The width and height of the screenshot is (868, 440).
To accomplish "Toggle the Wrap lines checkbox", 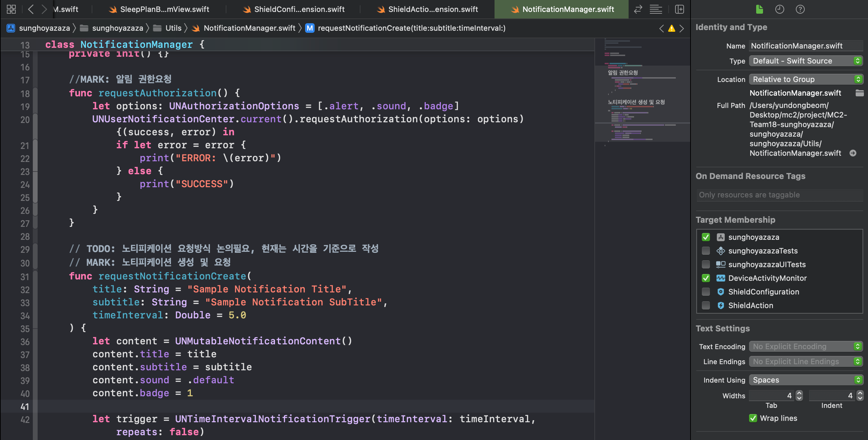I will pyautogui.click(x=753, y=418).
